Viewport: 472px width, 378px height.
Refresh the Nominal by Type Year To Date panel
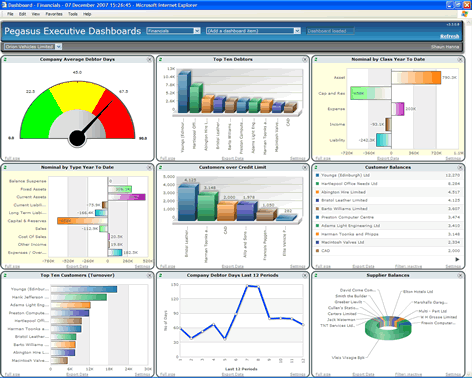coord(5,168)
